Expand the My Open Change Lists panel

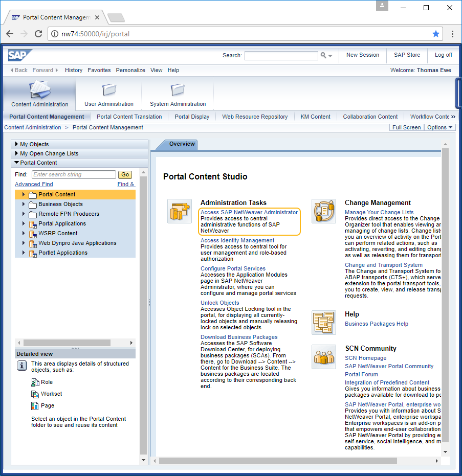[x=17, y=153]
